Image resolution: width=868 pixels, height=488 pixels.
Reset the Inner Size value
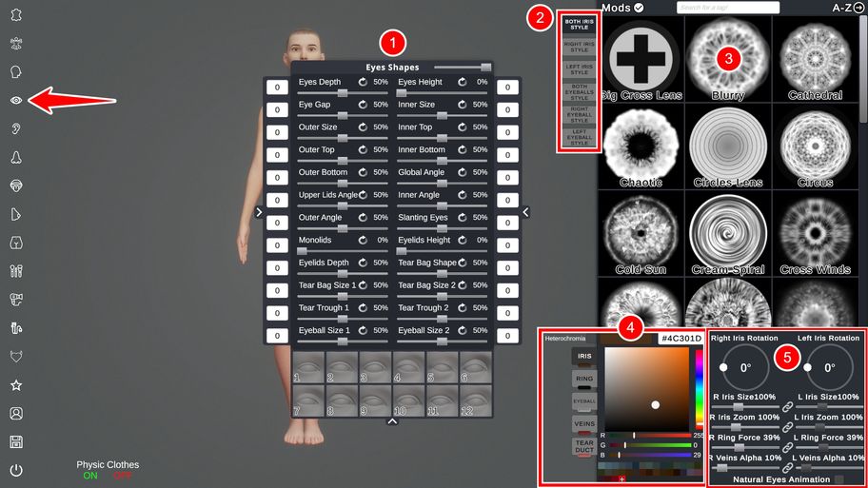[463, 105]
